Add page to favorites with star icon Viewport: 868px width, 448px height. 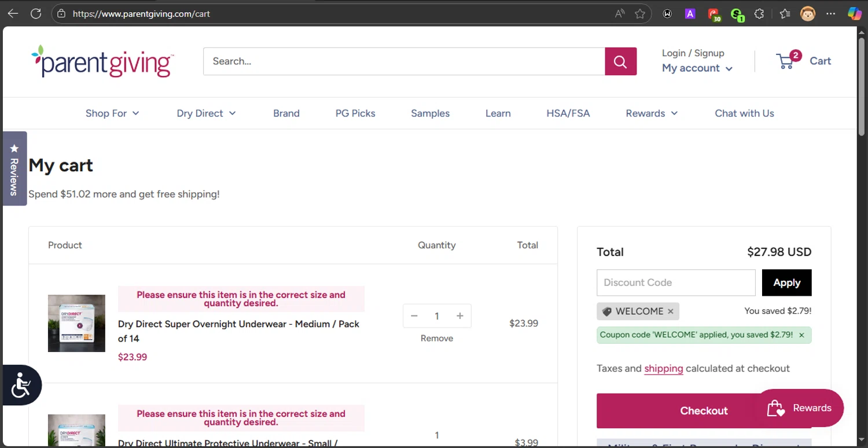coord(640,13)
